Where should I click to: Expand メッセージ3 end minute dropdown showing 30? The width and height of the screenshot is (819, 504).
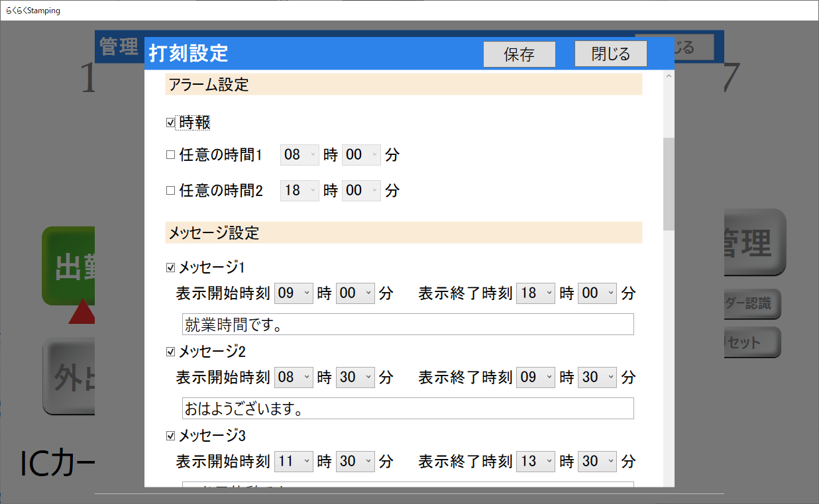click(x=597, y=461)
